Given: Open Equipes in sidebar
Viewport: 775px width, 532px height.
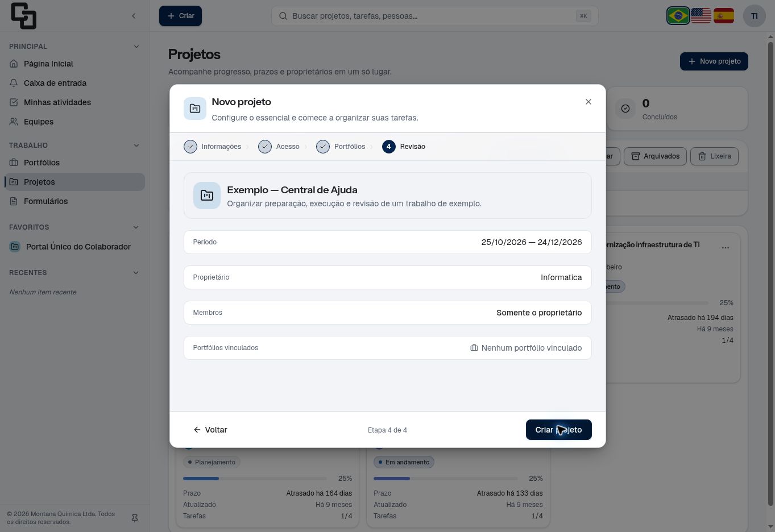Looking at the screenshot, I should [74, 122].
